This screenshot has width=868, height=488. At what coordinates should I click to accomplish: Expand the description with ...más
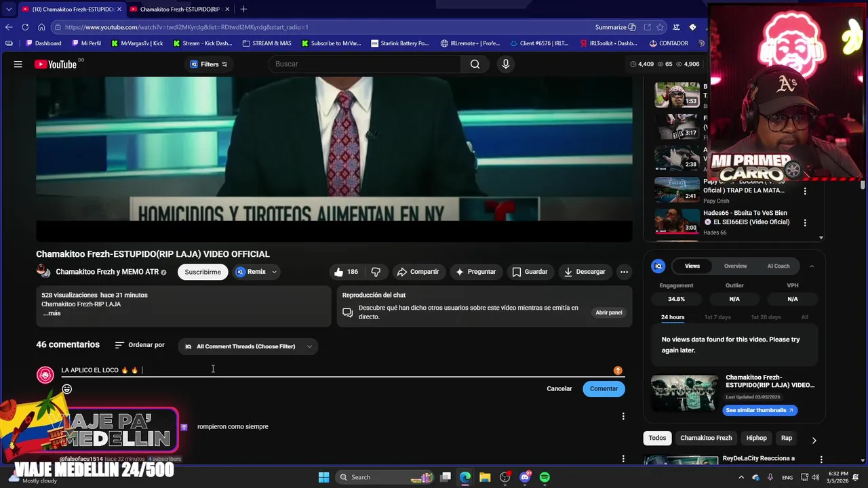click(x=52, y=313)
